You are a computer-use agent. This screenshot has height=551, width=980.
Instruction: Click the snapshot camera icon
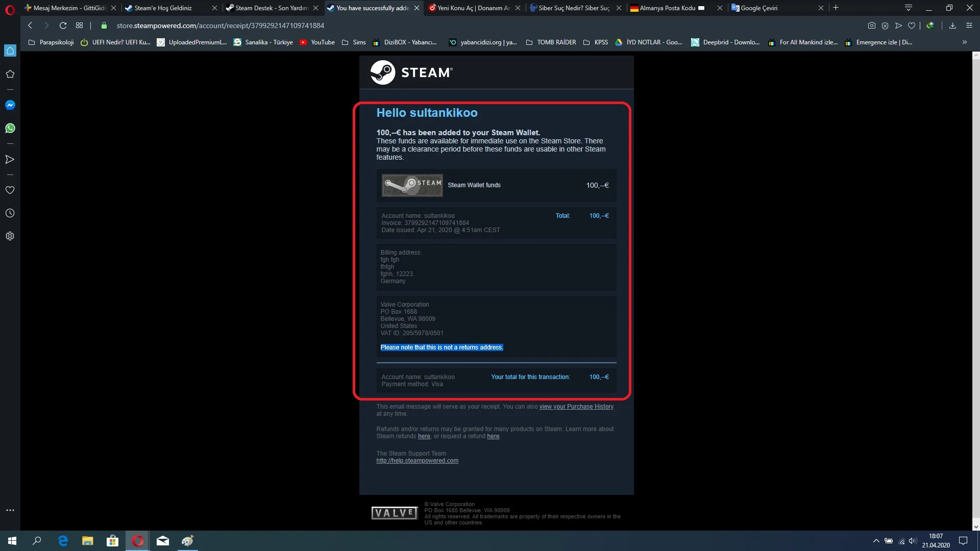872,26
